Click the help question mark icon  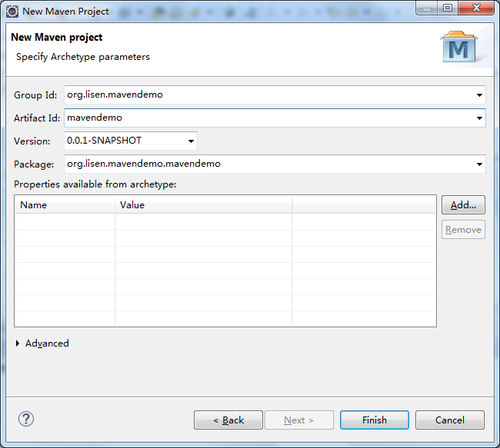[26, 419]
